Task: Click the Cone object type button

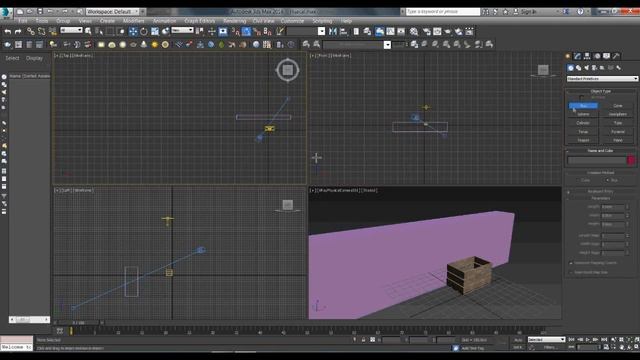Action: point(618,106)
